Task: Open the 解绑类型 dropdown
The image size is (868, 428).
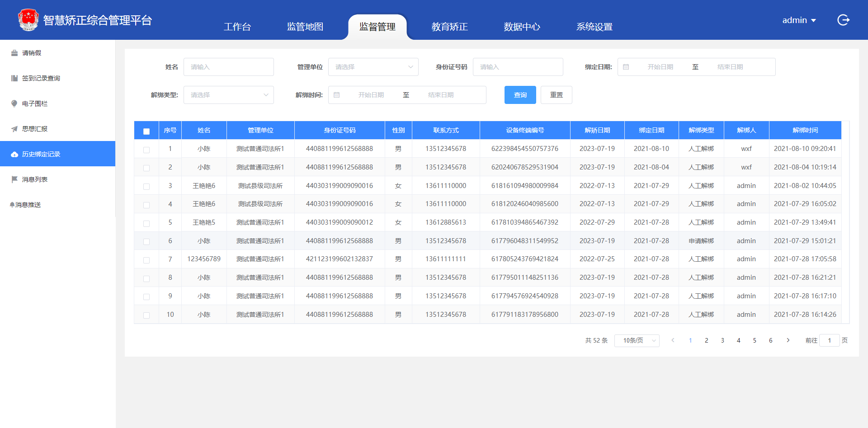Action: pos(229,95)
